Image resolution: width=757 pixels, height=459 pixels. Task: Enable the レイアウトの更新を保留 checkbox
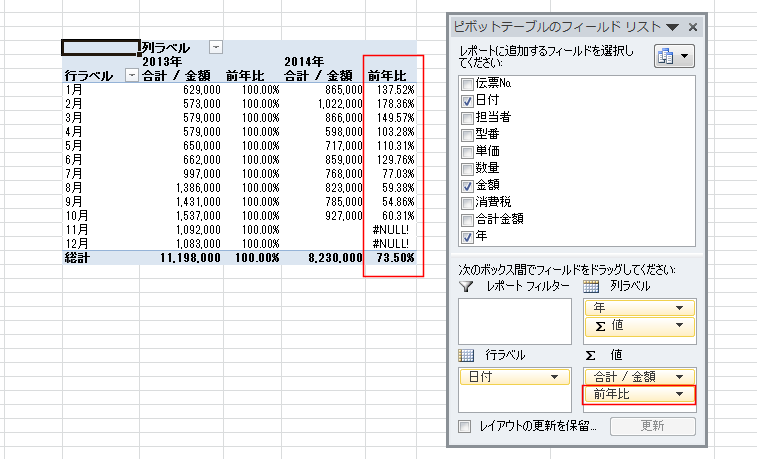pos(464,426)
